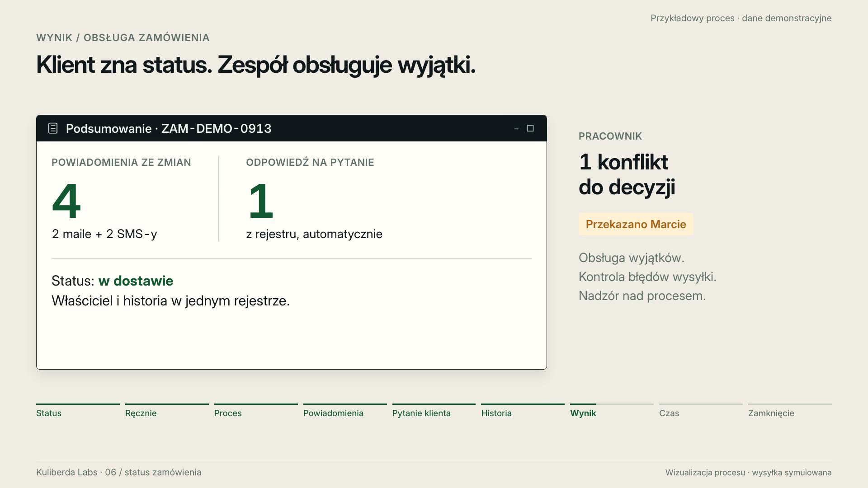Viewport: 868px width, 488px height.
Task: Click the 'w dostawie' status value
Action: point(136,281)
